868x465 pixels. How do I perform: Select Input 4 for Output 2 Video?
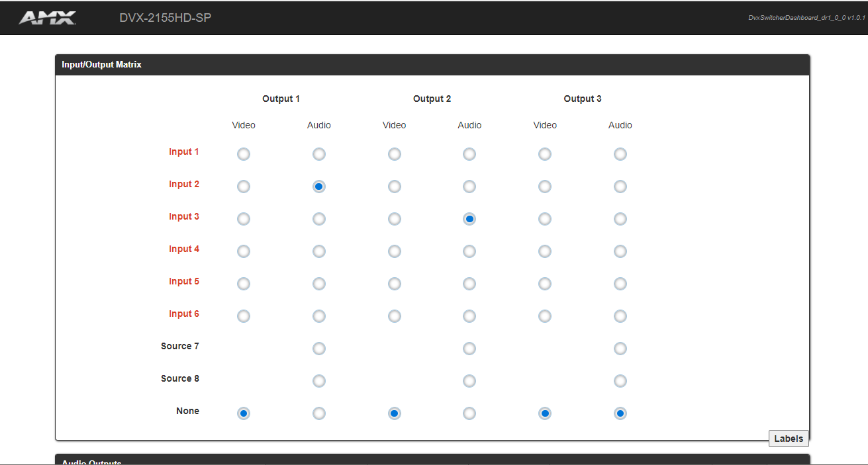point(395,251)
